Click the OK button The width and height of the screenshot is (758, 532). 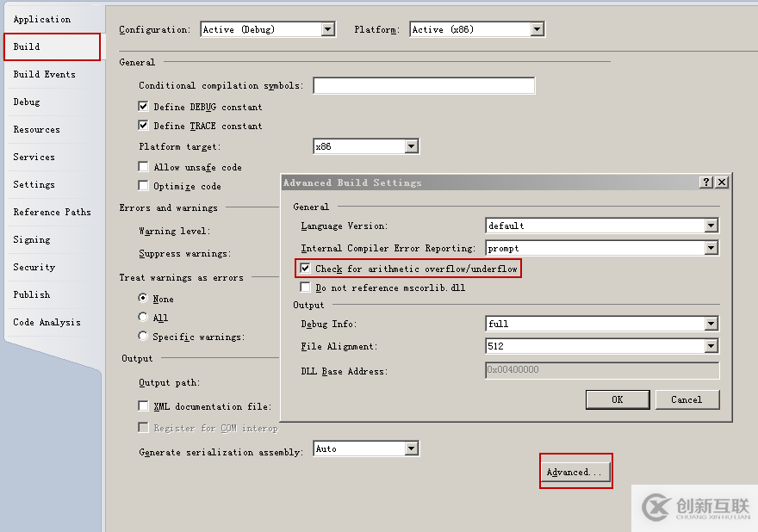pyautogui.click(x=618, y=399)
